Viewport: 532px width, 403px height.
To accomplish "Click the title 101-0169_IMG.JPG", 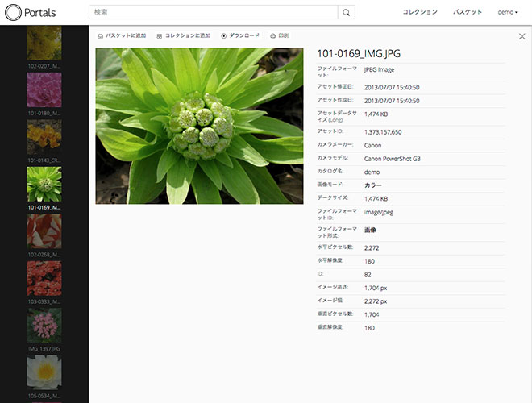I will (x=359, y=53).
